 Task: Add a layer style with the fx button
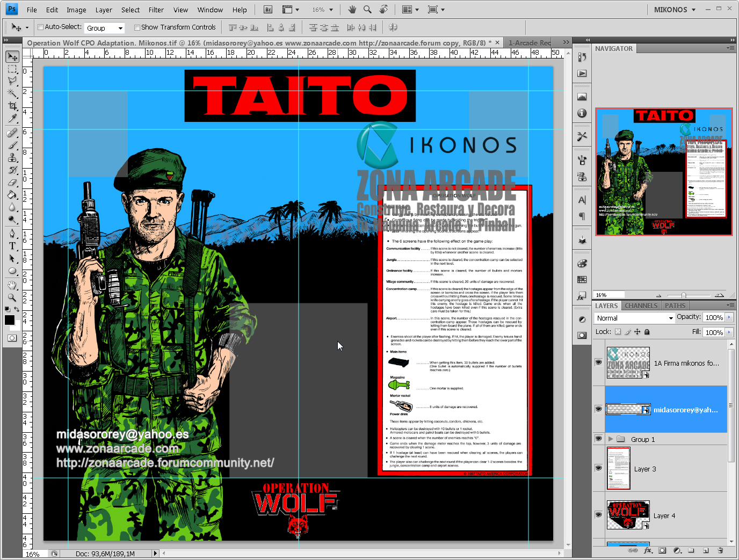click(x=647, y=550)
